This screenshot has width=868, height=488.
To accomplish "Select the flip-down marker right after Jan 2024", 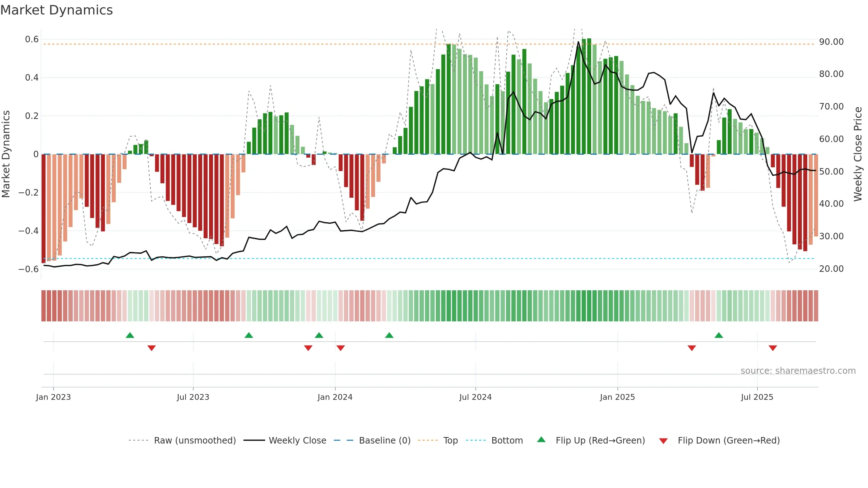I will tap(341, 348).
